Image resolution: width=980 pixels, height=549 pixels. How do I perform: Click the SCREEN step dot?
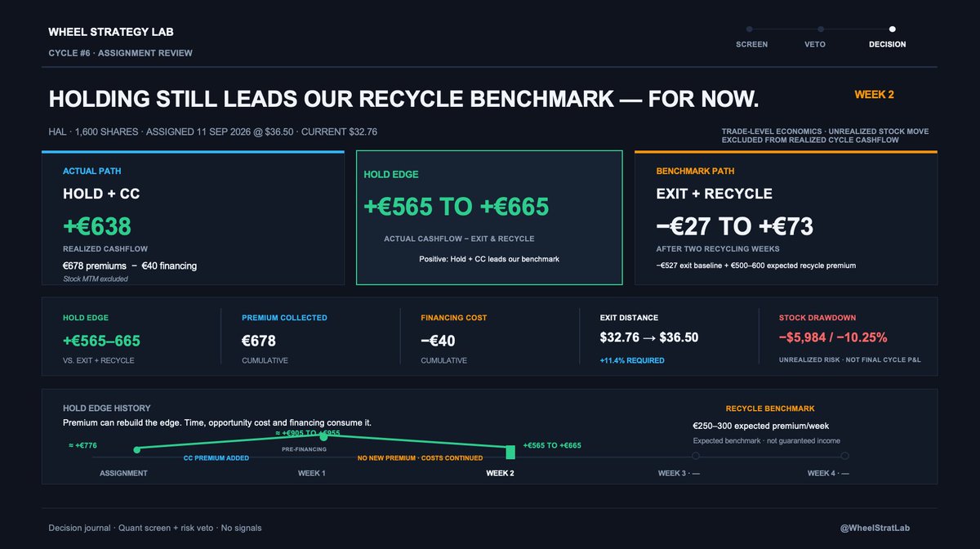pos(750,29)
